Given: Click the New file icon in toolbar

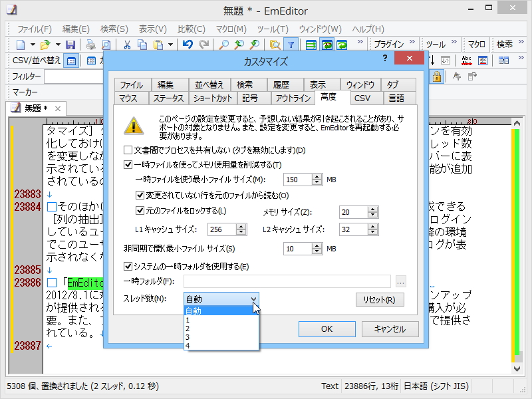Looking at the screenshot, I should 21,45.
